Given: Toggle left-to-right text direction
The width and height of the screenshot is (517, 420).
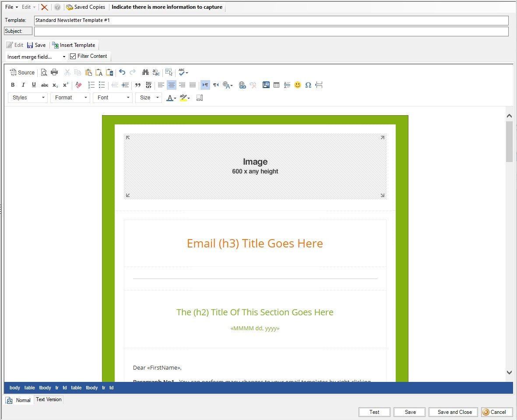Looking at the screenshot, I should 205,85.
